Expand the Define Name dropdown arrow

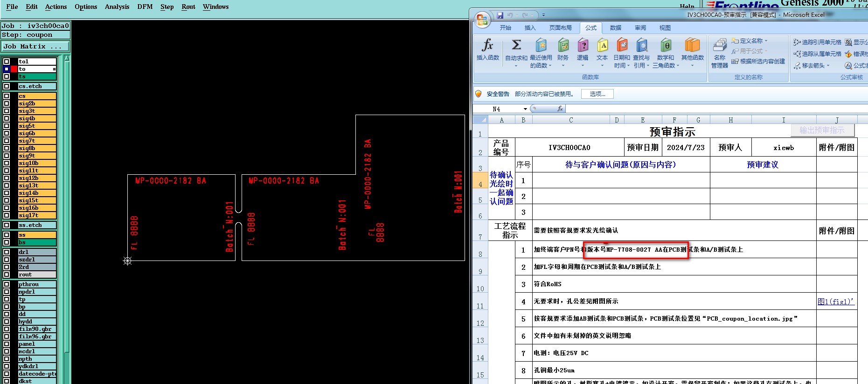[766, 41]
